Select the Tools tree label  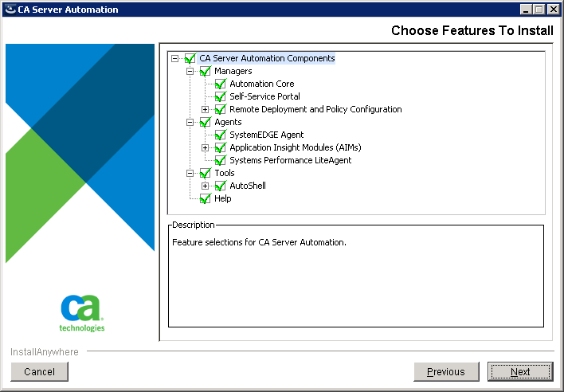coord(225,173)
